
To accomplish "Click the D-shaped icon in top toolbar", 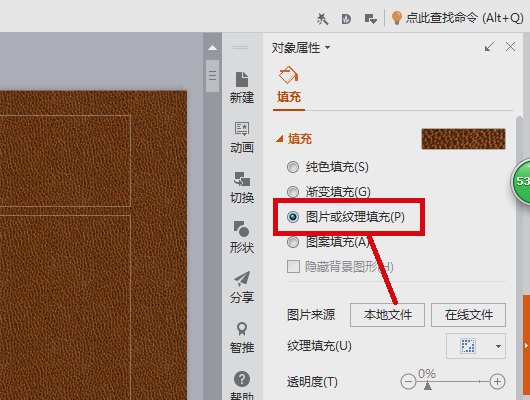I will point(346,19).
